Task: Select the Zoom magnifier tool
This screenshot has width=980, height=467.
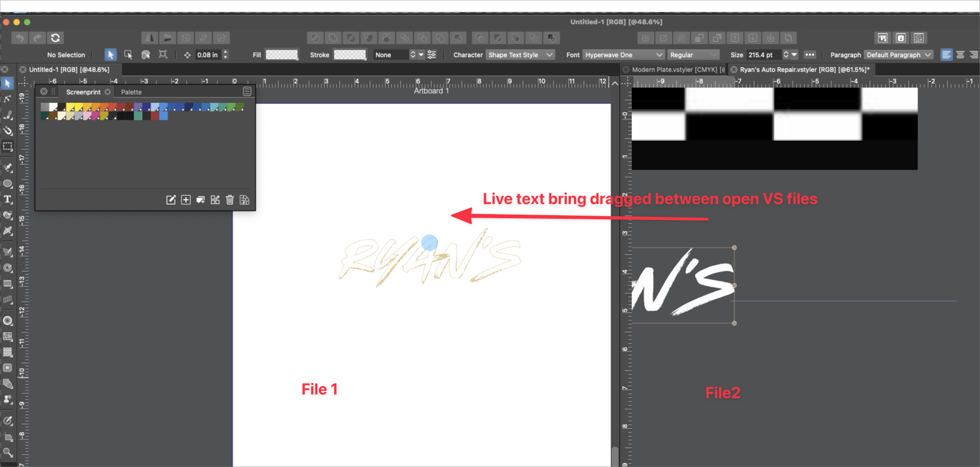Action: click(8, 452)
